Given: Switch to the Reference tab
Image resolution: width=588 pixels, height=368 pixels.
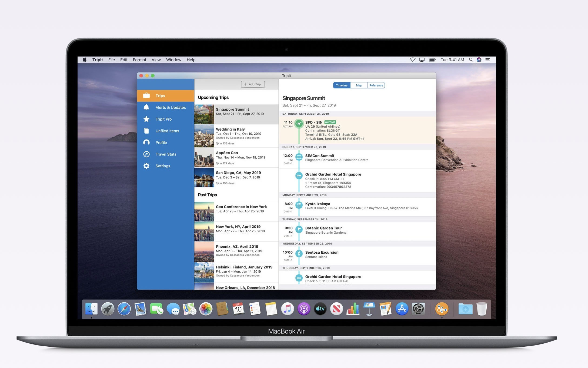Looking at the screenshot, I should click(x=376, y=85).
